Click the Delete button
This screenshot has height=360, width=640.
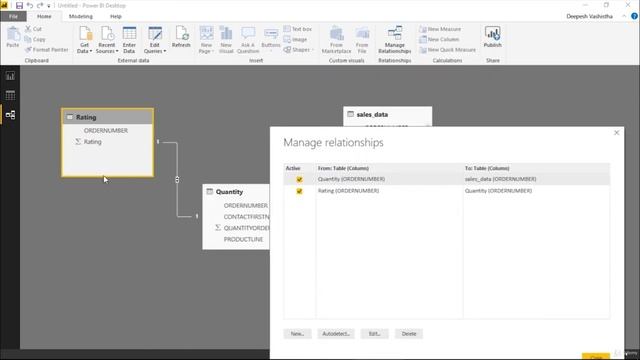tap(409, 334)
